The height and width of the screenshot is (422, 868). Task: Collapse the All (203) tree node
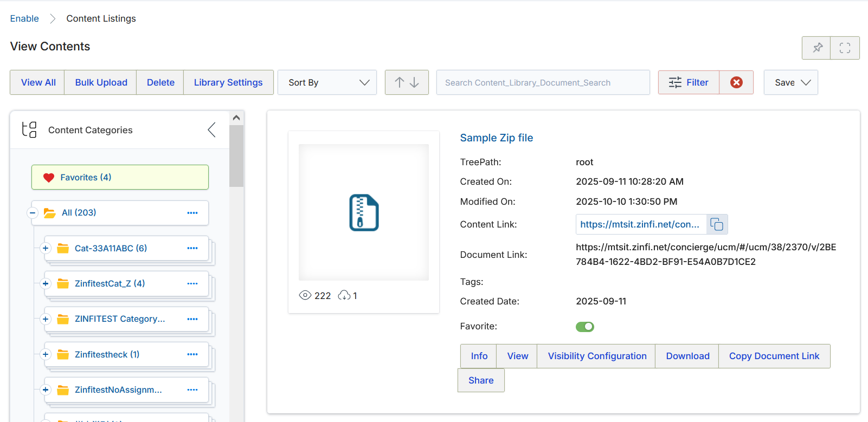click(x=33, y=213)
